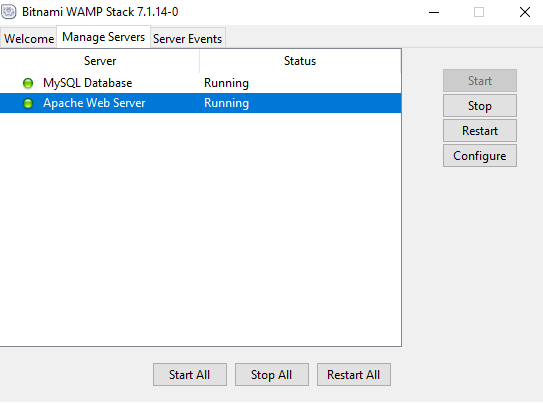Image resolution: width=543 pixels, height=403 pixels.
Task: Stop all servers using Stop All
Action: [x=272, y=375]
